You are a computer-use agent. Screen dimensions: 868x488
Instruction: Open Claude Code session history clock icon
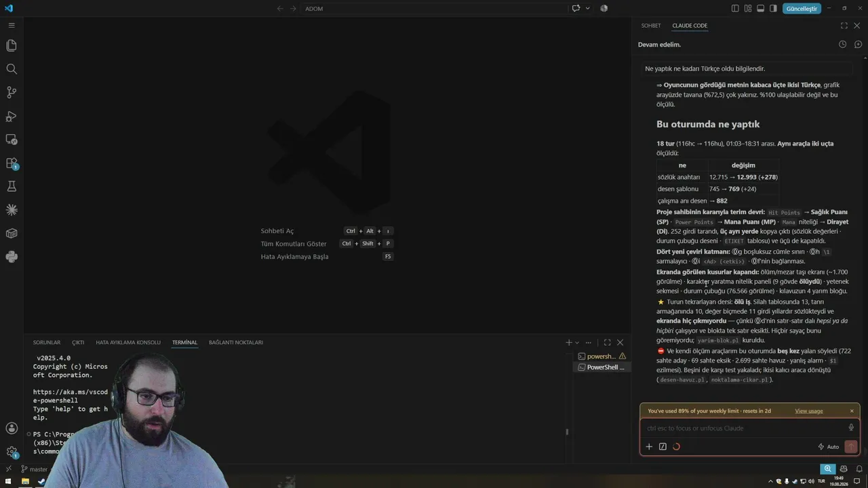(842, 44)
